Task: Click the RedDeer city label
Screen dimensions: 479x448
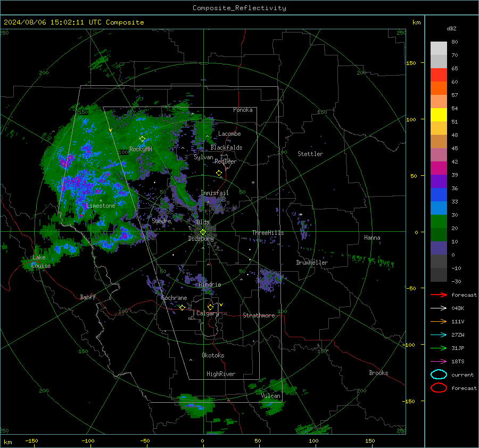Action: point(226,161)
